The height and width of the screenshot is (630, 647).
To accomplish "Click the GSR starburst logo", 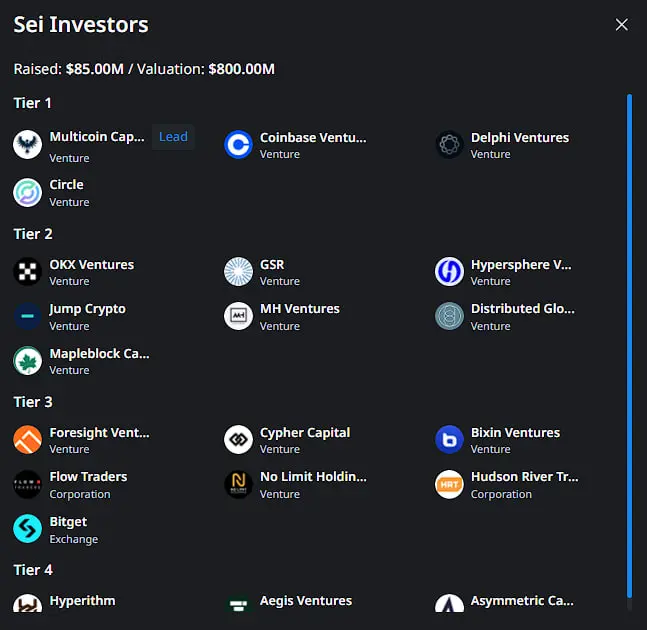I will coord(238,271).
